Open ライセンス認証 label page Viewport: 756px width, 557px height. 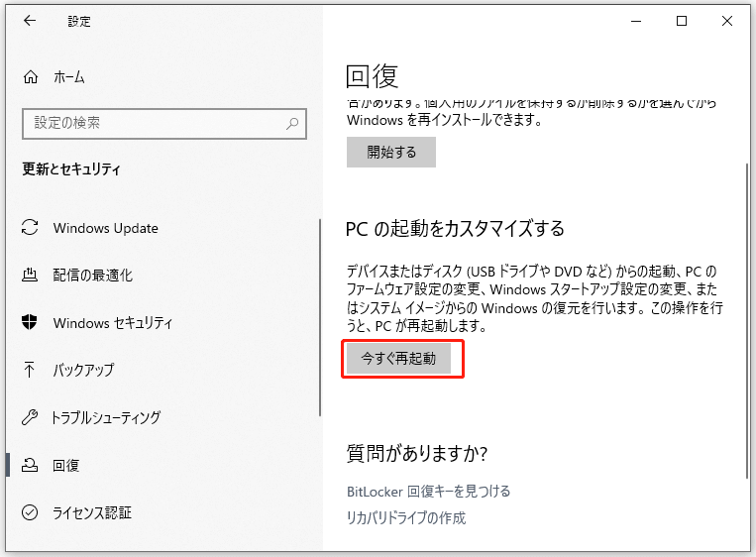coord(92,512)
